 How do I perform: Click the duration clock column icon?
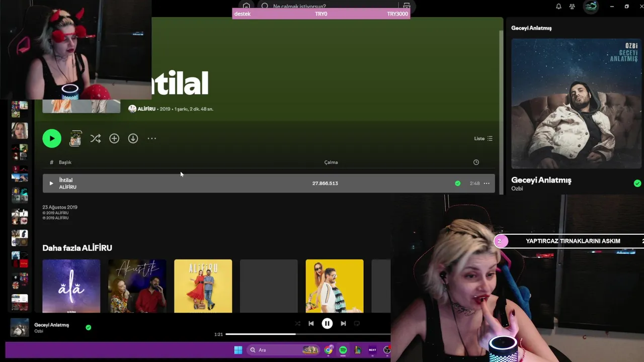[476, 162]
